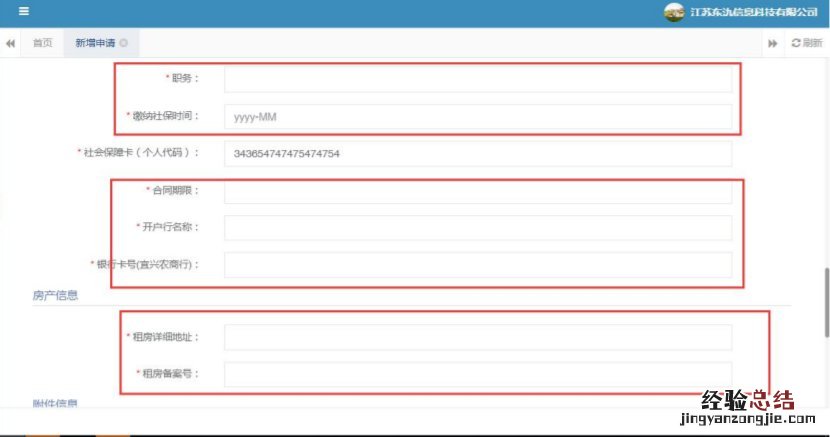Click the 租房备案号 label

click(167, 373)
